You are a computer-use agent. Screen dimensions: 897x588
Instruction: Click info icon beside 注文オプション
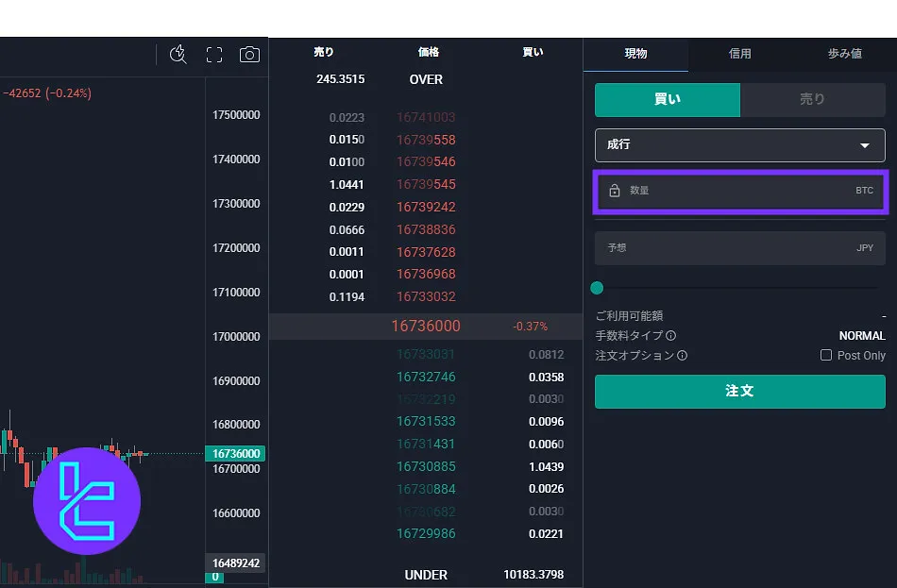pyautogui.click(x=682, y=356)
